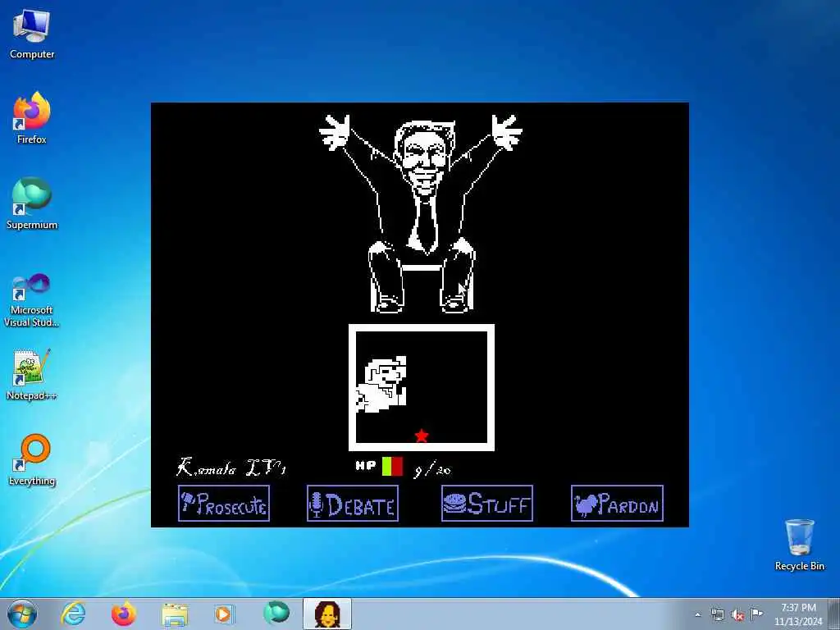This screenshot has height=630, width=840.
Task: Open the Notepad++ desktop shortcut
Action: (x=32, y=375)
